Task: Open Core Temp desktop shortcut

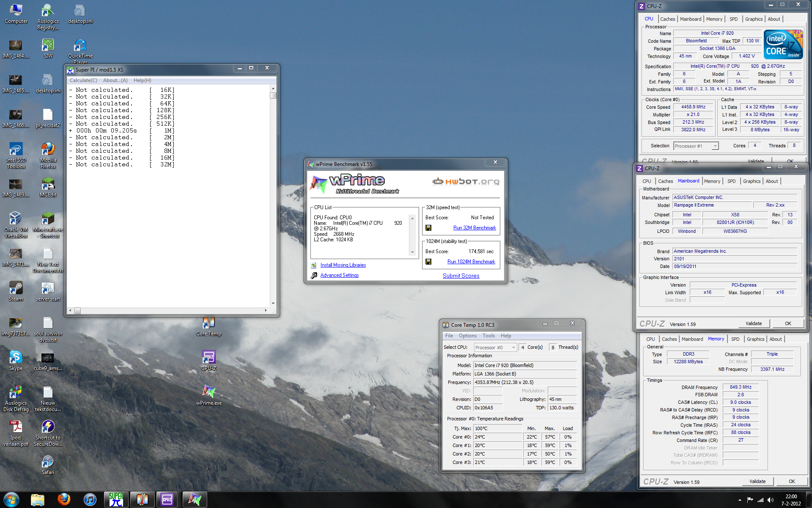Action: [x=208, y=326]
